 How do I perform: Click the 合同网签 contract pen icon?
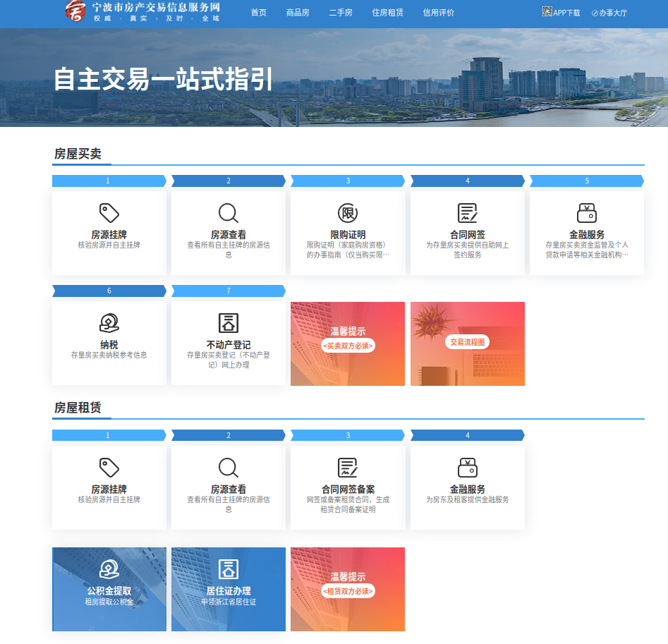pos(467,213)
